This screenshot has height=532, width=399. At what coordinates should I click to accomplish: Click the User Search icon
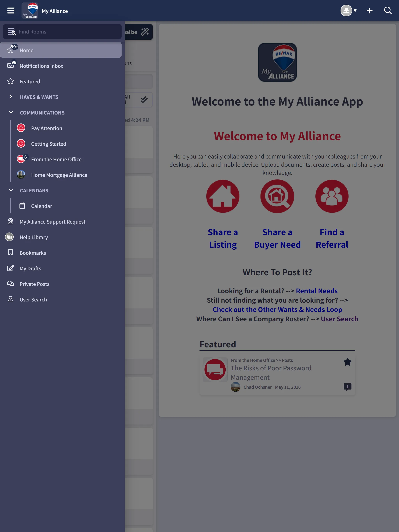[11, 299]
